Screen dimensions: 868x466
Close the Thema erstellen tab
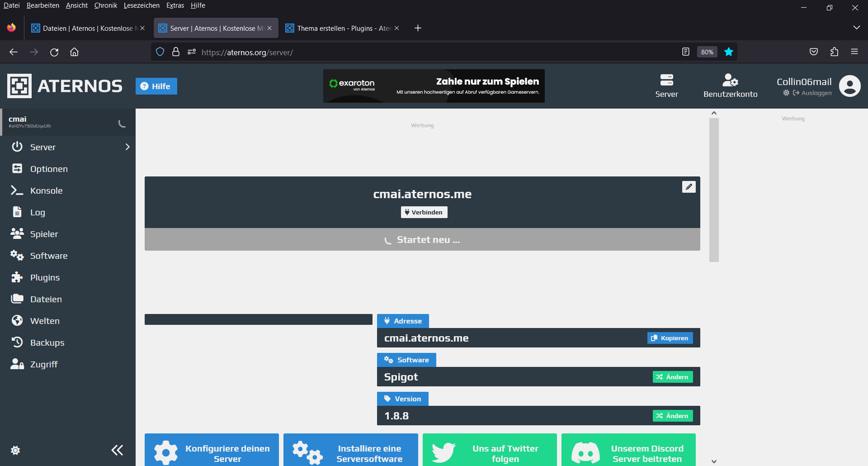(396, 28)
